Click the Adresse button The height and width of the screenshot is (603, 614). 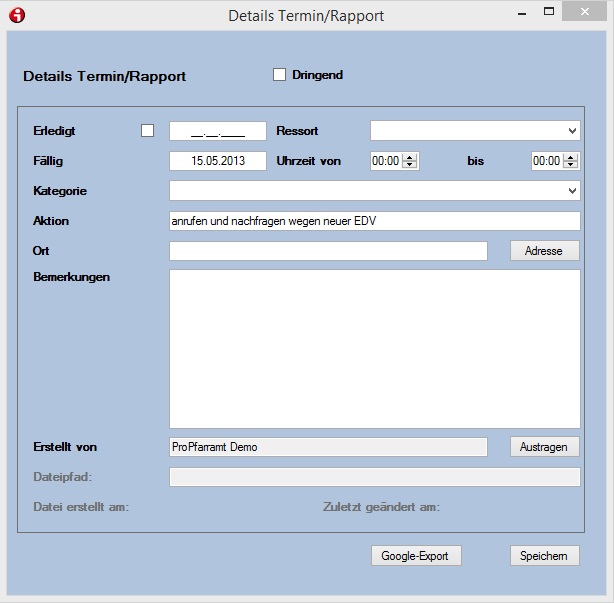[x=544, y=251]
